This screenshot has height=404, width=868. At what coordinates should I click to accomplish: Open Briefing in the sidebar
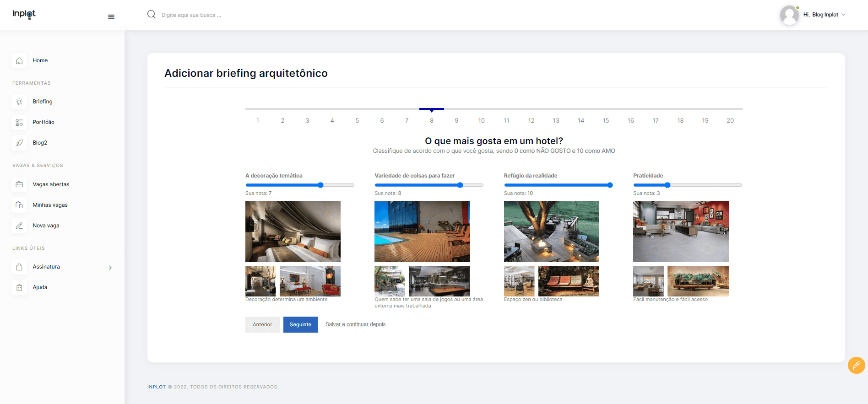[43, 102]
